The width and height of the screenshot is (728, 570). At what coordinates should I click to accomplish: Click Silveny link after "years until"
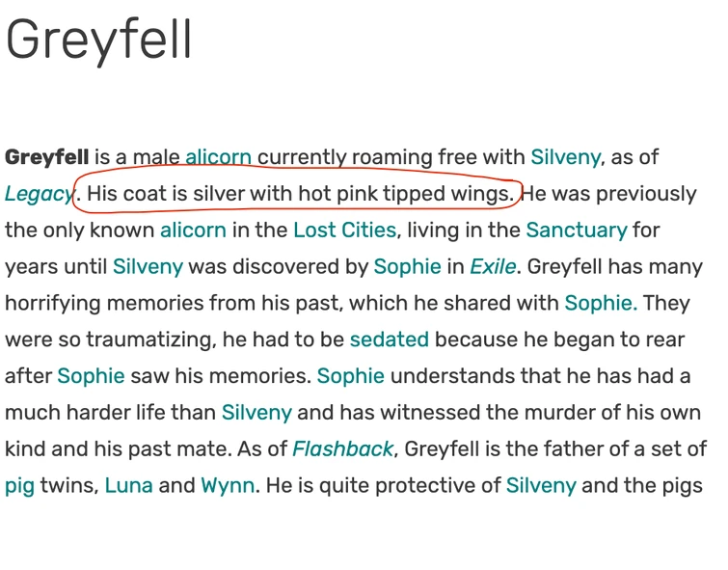coord(148,266)
